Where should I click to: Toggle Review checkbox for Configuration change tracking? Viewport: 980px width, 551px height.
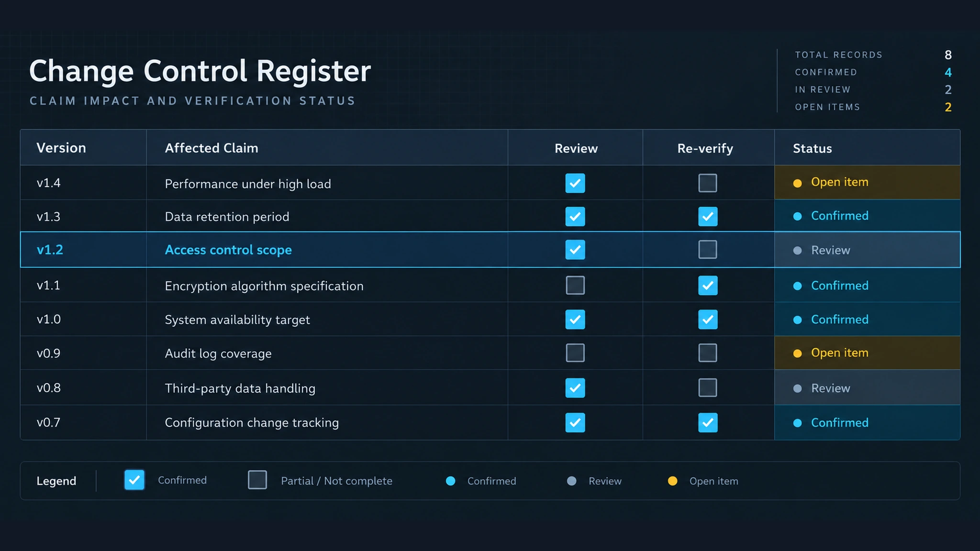[575, 422]
